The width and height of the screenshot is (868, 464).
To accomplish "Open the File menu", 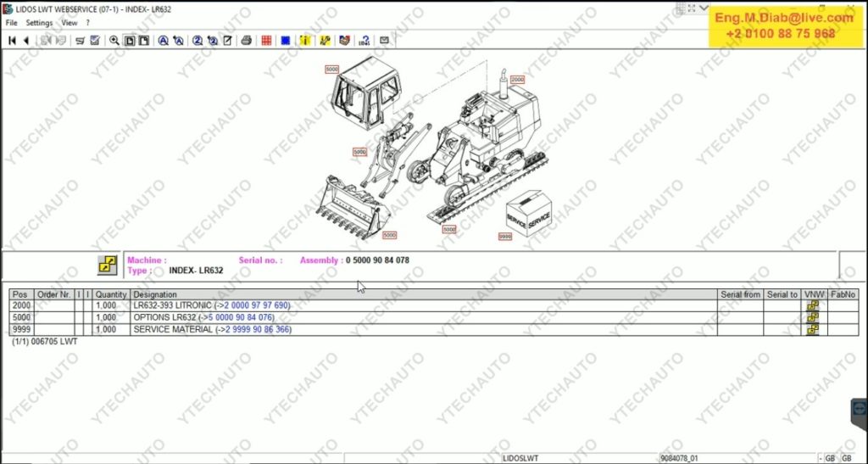I will coord(12,23).
